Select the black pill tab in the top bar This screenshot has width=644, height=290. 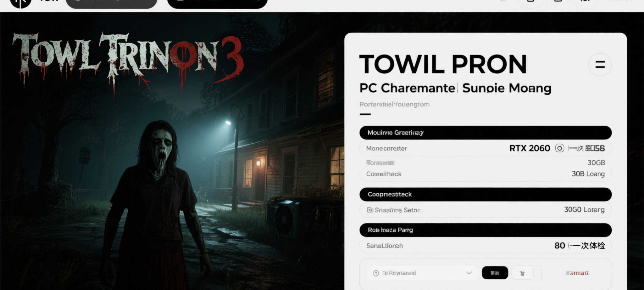click(217, 3)
